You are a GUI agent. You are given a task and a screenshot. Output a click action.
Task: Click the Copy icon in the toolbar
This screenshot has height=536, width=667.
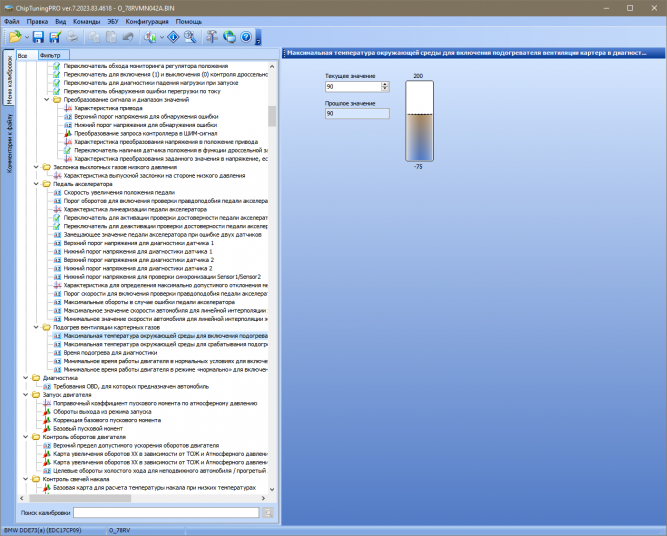tap(94, 37)
